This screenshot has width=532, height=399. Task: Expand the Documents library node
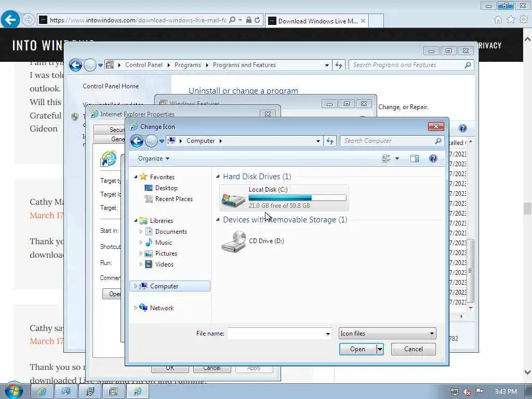coord(141,231)
